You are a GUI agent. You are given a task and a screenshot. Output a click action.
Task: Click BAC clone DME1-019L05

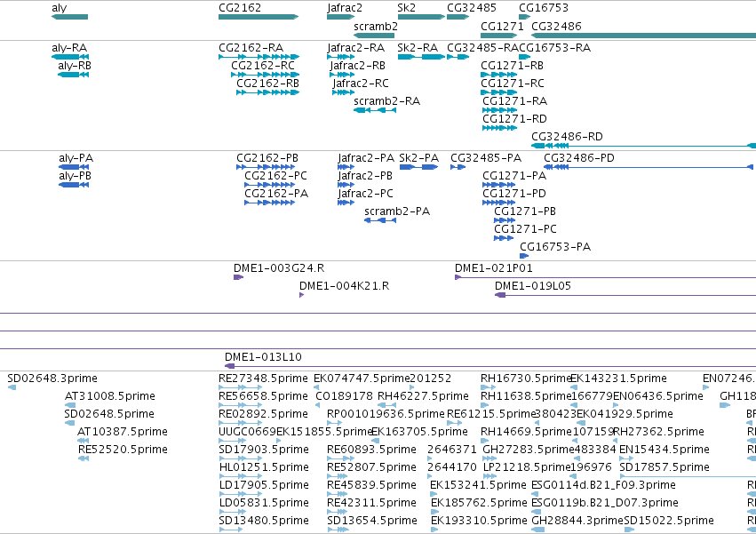click(533, 286)
